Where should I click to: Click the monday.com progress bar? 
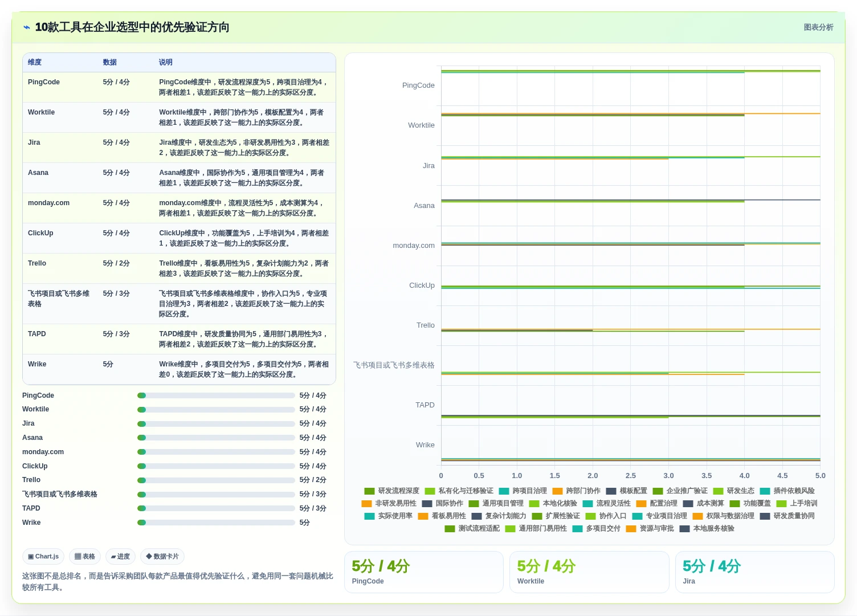216,452
